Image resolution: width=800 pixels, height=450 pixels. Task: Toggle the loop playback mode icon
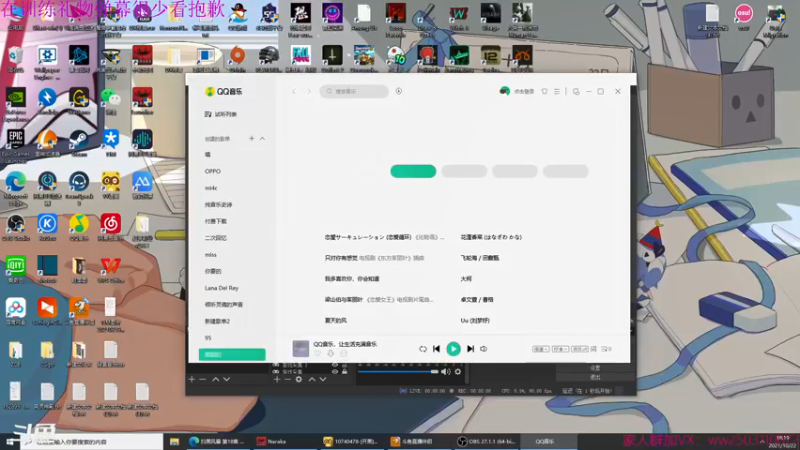[x=423, y=349]
